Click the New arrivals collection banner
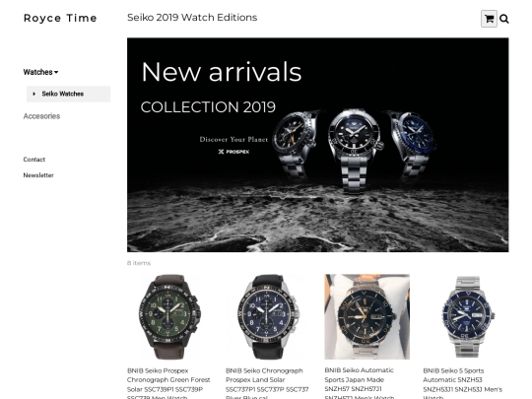The width and height of the screenshot is (532, 399). 317,145
